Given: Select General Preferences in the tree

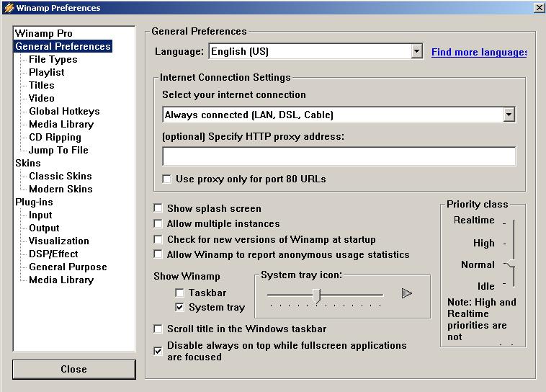Looking at the screenshot, I should [63, 46].
